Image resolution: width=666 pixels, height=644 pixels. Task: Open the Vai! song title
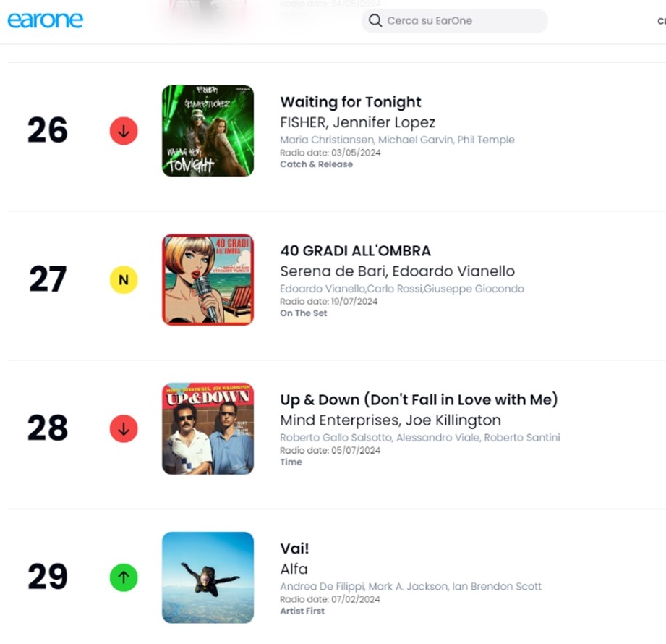pos(294,548)
